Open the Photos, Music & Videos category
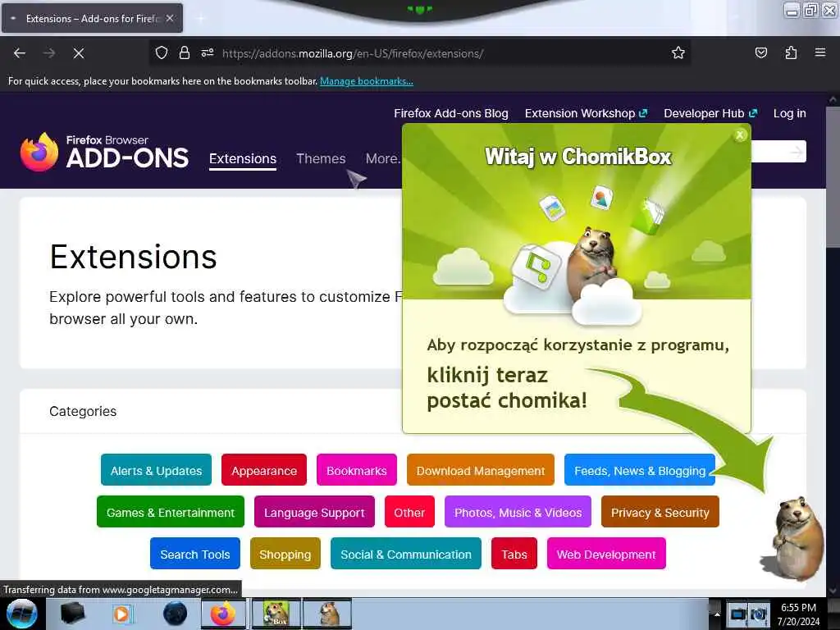 518,512
